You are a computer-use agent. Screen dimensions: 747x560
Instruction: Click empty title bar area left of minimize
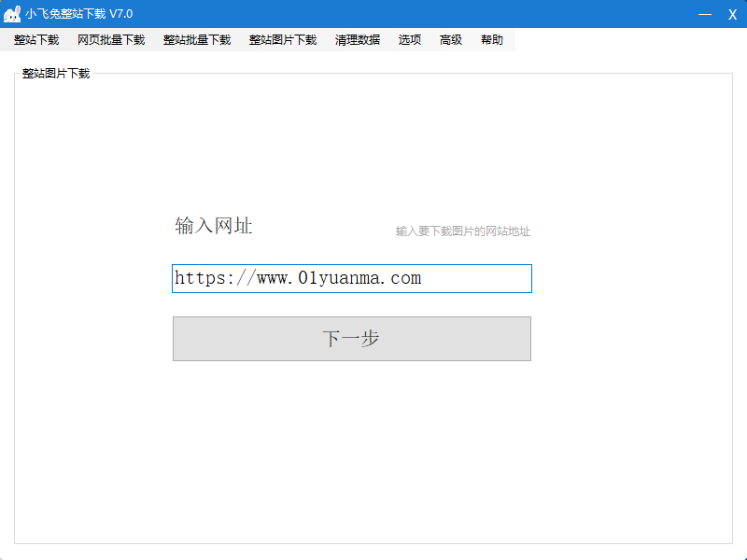(420, 14)
